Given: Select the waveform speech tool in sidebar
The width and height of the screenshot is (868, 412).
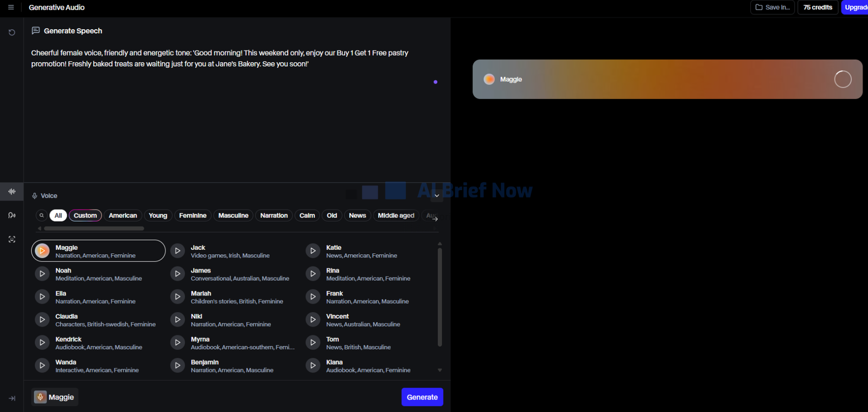Looking at the screenshot, I should coord(12,191).
